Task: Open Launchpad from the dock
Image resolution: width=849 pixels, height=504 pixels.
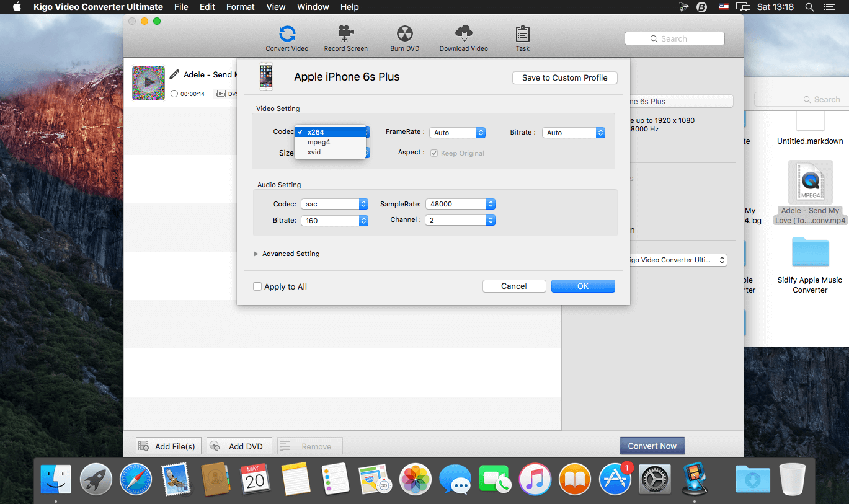Action: coord(96,479)
